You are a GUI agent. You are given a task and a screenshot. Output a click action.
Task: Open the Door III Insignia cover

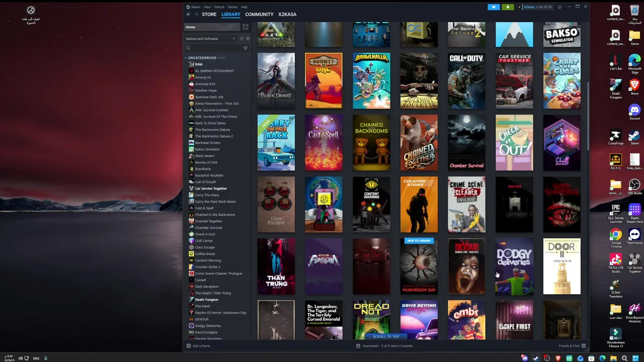562,266
